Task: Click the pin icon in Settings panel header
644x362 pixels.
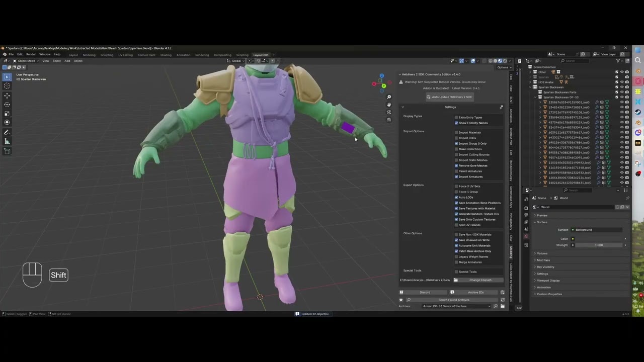Action: [501, 107]
